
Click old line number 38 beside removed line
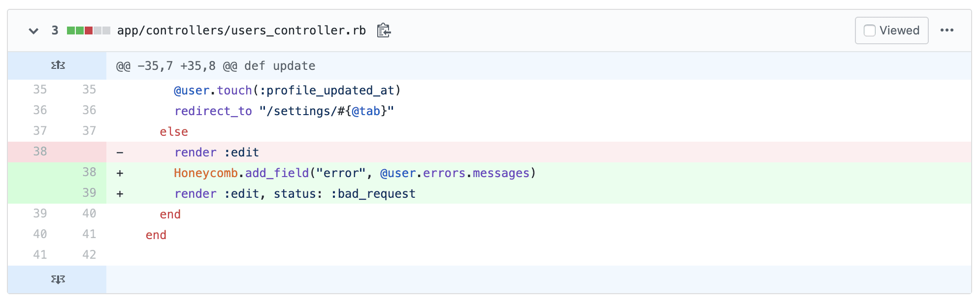[x=41, y=152]
